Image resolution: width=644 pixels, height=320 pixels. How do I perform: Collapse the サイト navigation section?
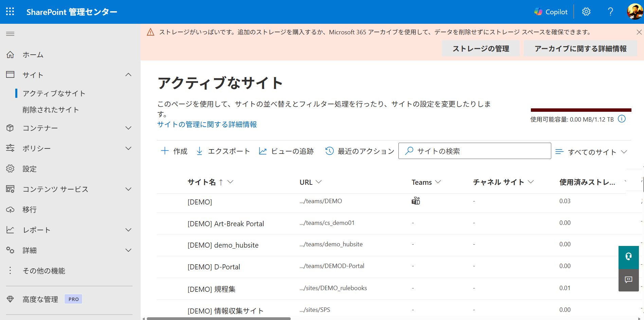pyautogui.click(x=128, y=75)
